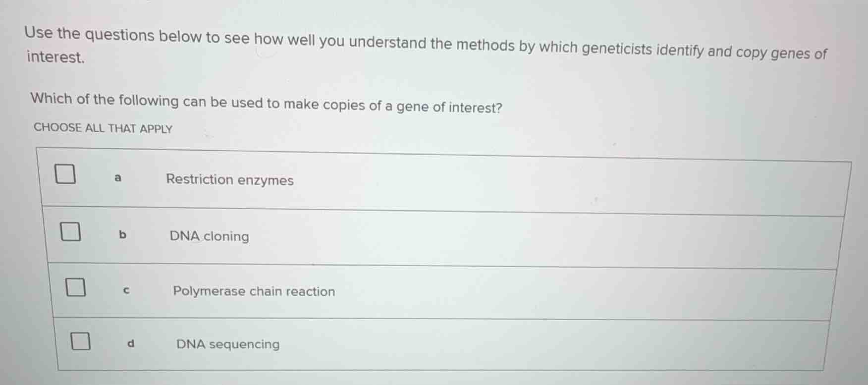Check the checkbox for Polymerase chain reaction
The image size is (868, 385).
[x=75, y=286]
